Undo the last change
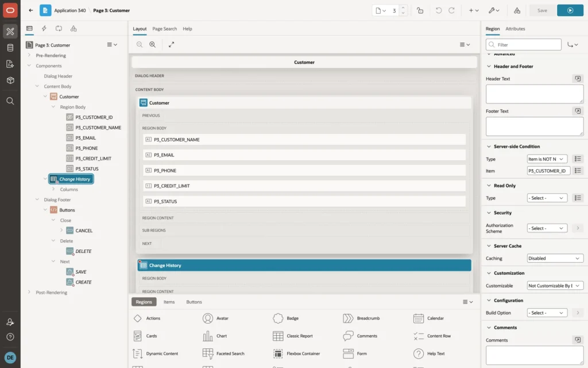588x368 pixels. [438, 10]
